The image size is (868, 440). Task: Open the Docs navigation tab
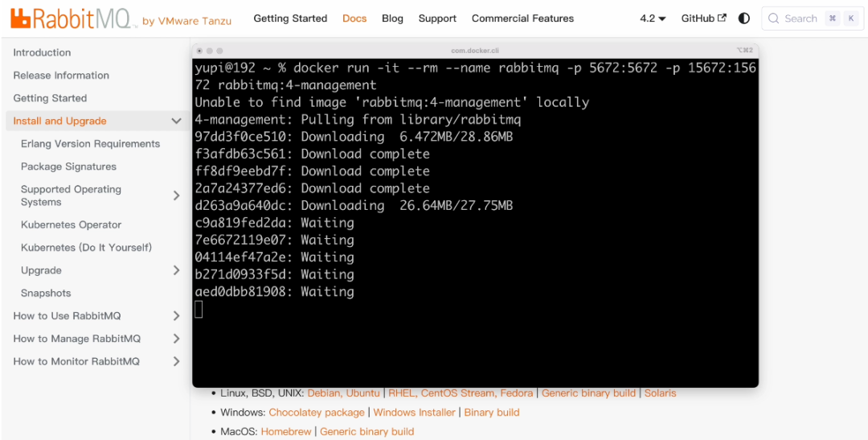354,19
